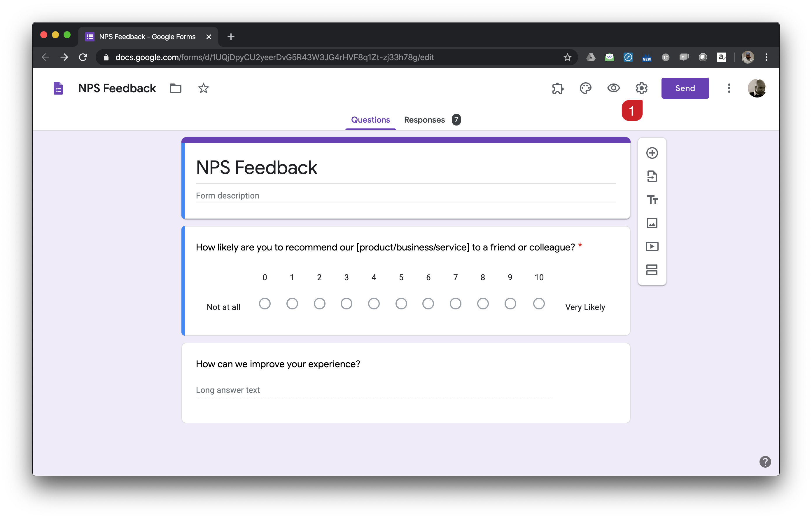Open Chrome's three-dot browser menu
Viewport: 812px width, 519px height.
point(766,58)
